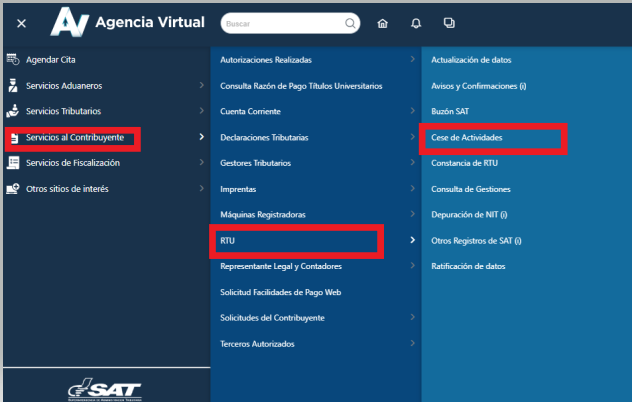
Task: Click the SAT logo at bottom
Action: tap(104, 389)
